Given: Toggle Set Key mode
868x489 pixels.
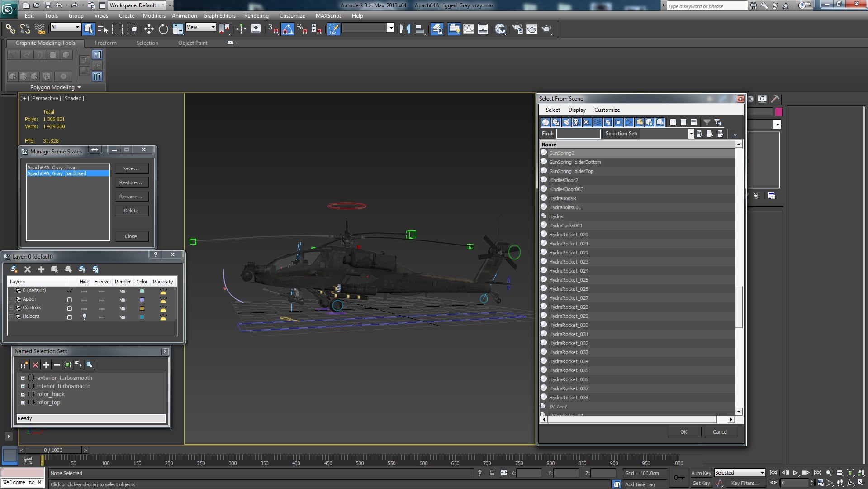Looking at the screenshot, I should pyautogui.click(x=701, y=483).
